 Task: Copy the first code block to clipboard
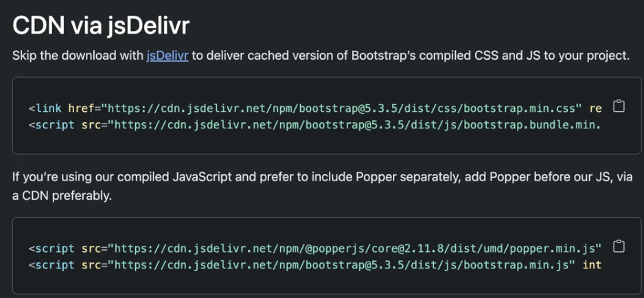pyautogui.click(x=619, y=106)
